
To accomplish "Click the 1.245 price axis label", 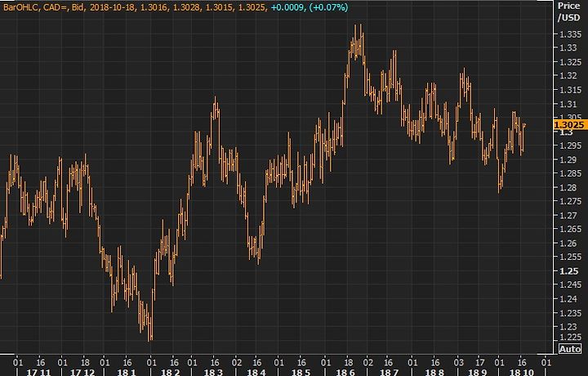I will [x=569, y=284].
